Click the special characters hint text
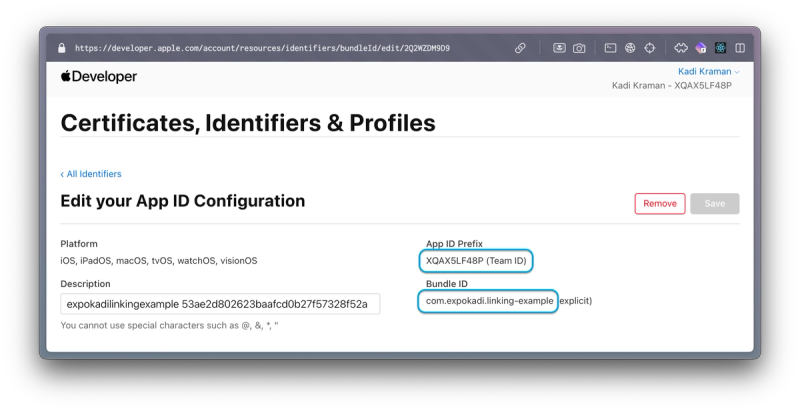This screenshot has width=800, height=411. [169, 325]
